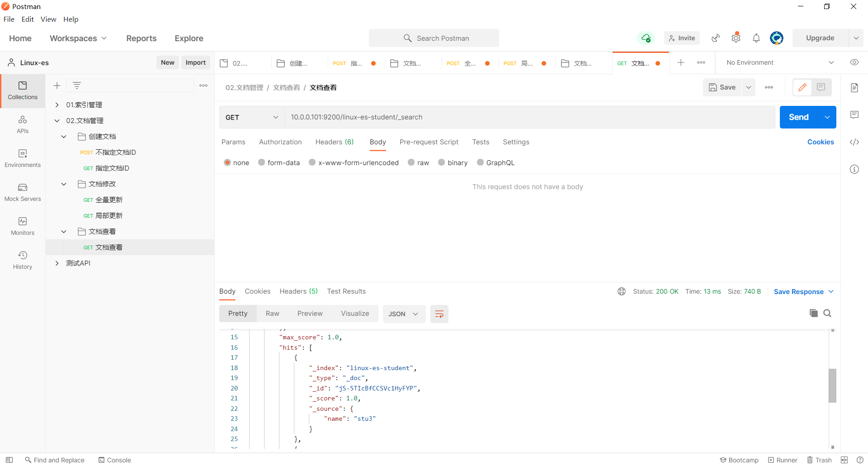Search within the response body

click(827, 313)
